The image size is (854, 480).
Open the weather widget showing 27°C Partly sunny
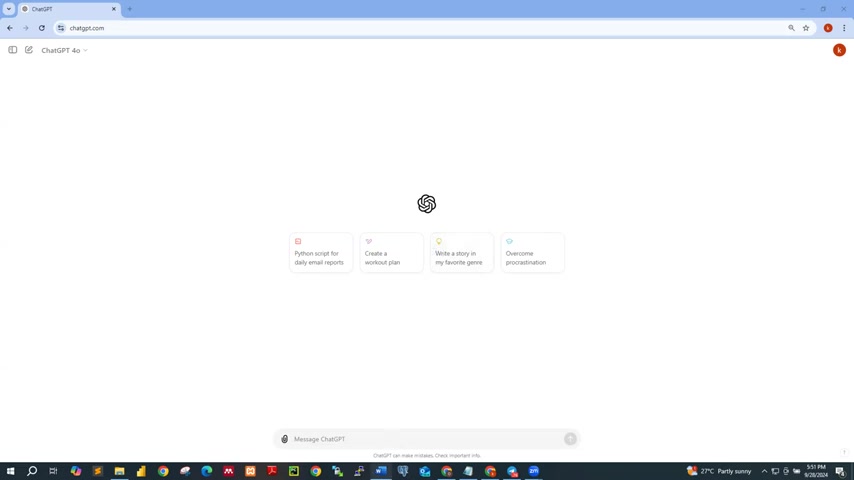tap(719, 471)
